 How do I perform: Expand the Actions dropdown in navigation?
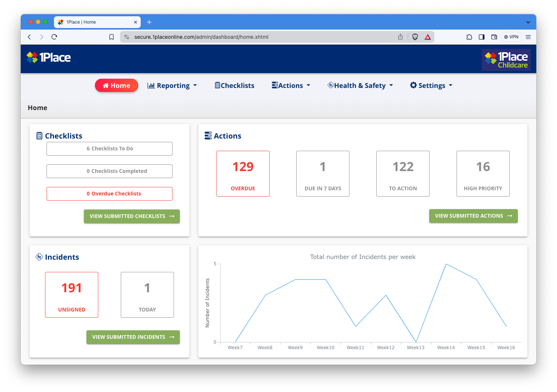tap(291, 86)
